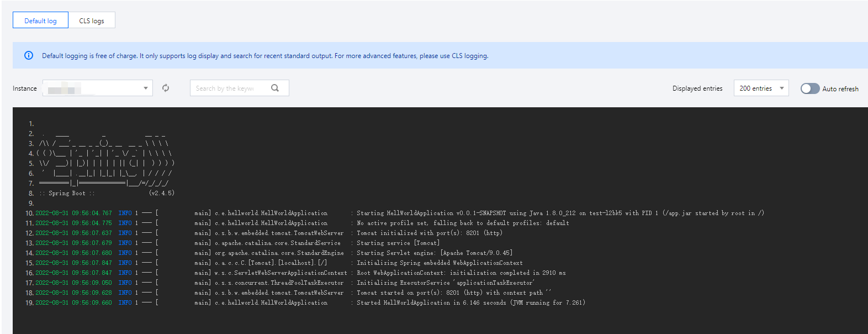
Task: Click the Auto refresh label
Action: 840,88
